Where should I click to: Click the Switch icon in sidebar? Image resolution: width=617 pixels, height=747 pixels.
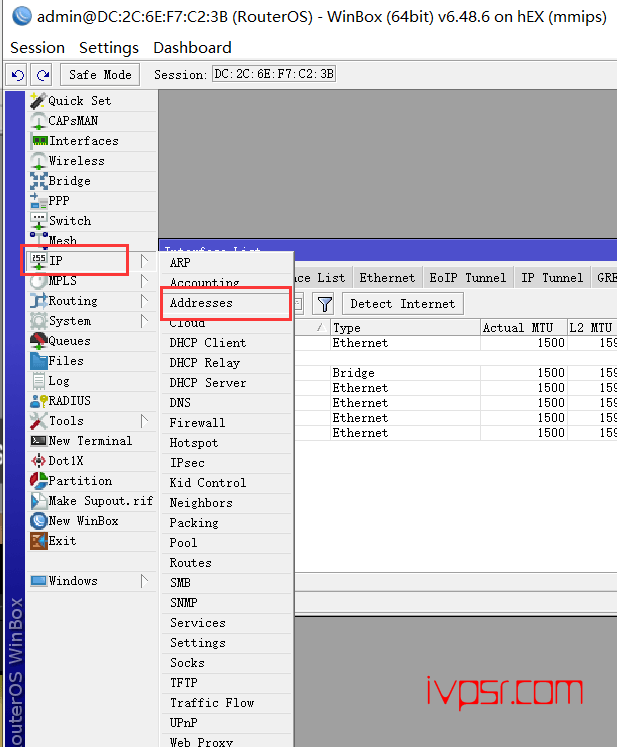coord(38,221)
